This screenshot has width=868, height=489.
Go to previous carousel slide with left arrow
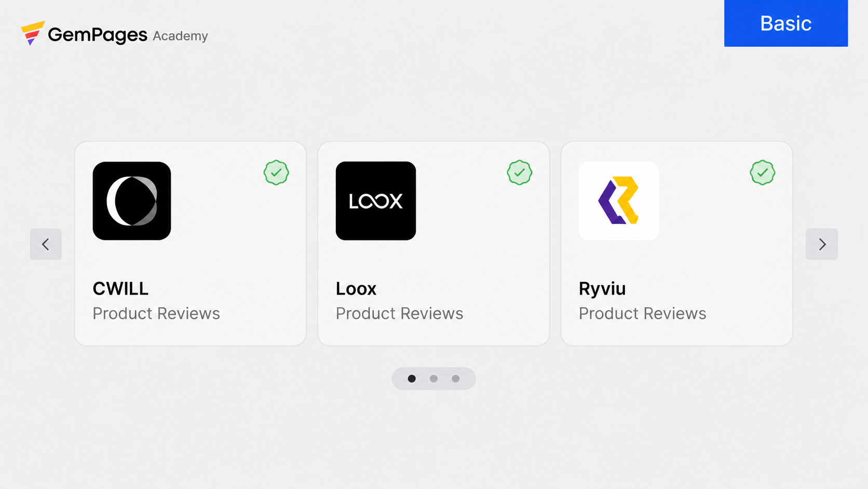coord(46,244)
